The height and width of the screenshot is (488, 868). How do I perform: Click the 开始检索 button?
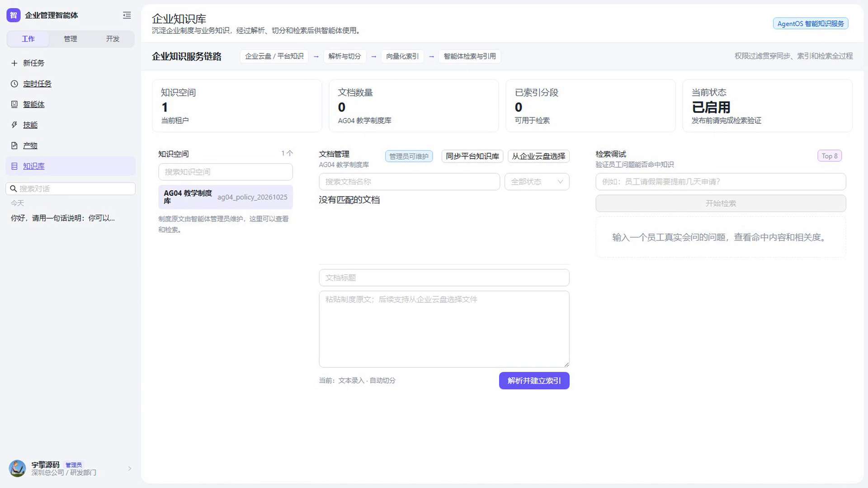(x=721, y=203)
